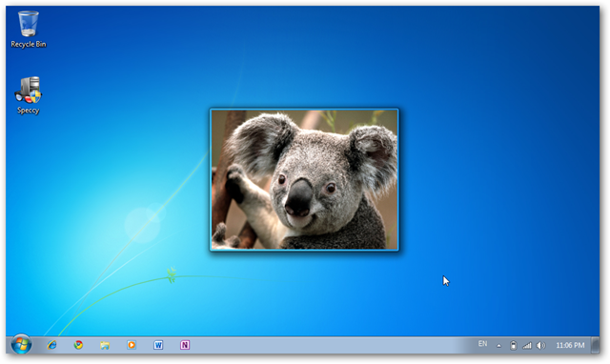Select the Recycle Bin desktop icon

(28, 30)
